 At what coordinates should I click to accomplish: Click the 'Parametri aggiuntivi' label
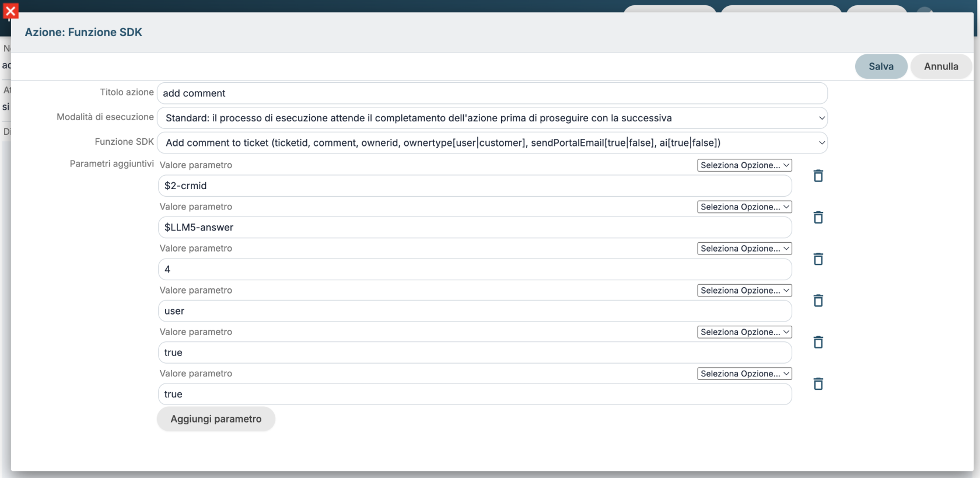pos(111,163)
